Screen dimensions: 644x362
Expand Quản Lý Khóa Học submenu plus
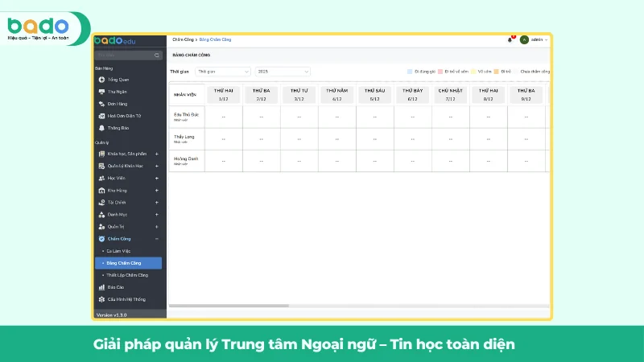(156, 167)
